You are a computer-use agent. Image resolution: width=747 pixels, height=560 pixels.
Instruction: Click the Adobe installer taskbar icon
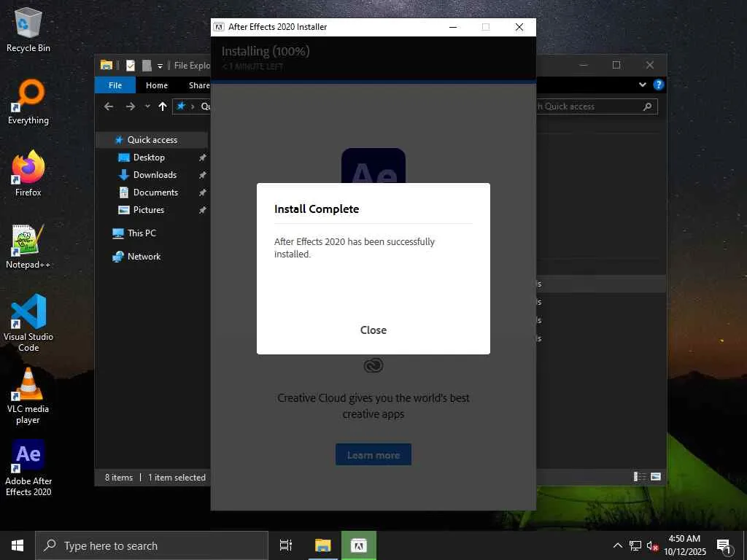click(x=359, y=545)
